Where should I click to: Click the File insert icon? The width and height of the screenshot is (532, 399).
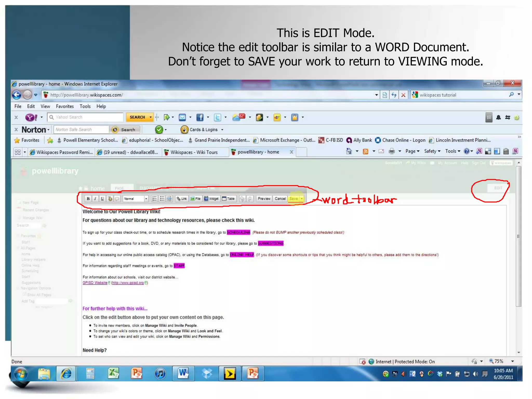[195, 199]
